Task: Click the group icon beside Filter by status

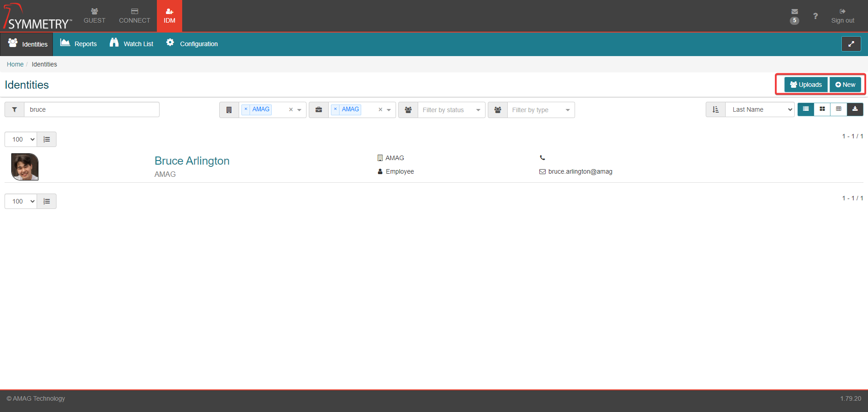Action: (x=408, y=110)
